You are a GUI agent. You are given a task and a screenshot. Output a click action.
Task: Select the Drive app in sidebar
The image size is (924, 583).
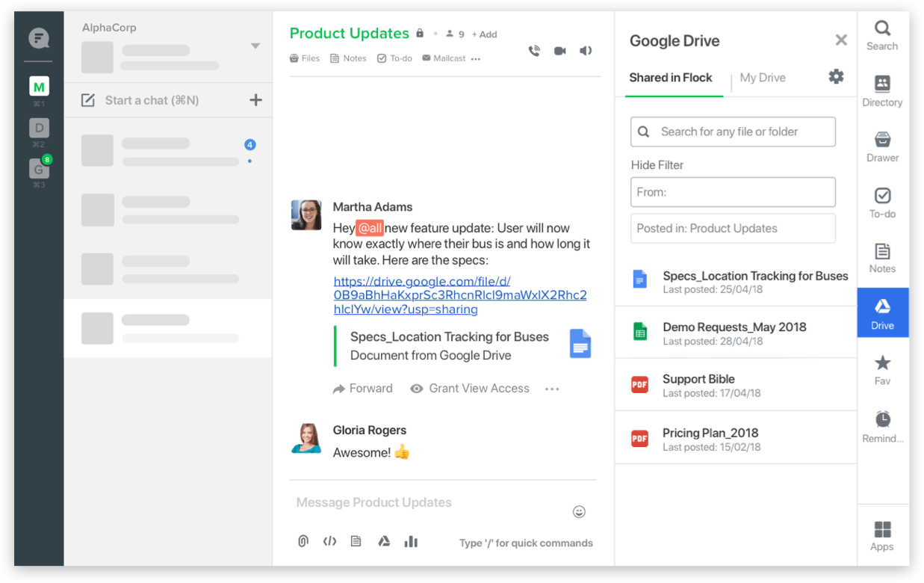point(883,312)
